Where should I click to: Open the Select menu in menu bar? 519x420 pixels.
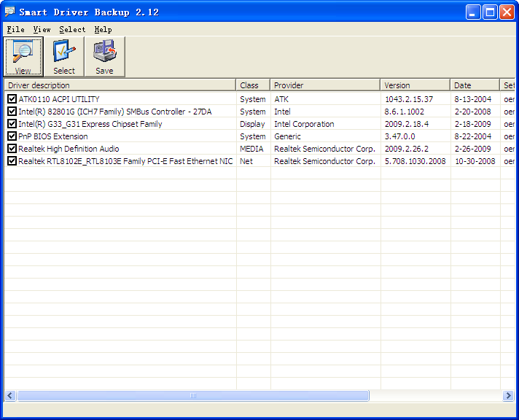[x=72, y=29]
